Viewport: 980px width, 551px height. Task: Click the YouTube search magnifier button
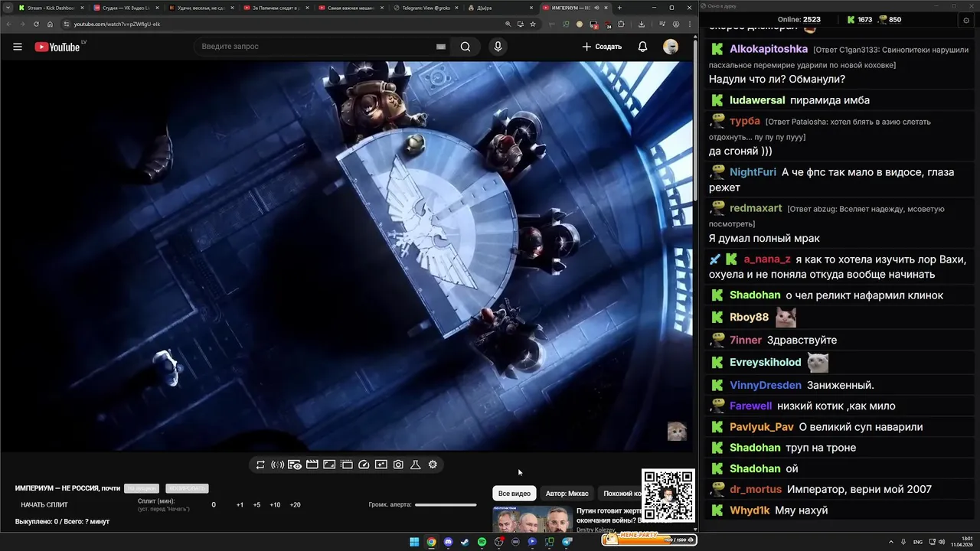pyautogui.click(x=465, y=47)
